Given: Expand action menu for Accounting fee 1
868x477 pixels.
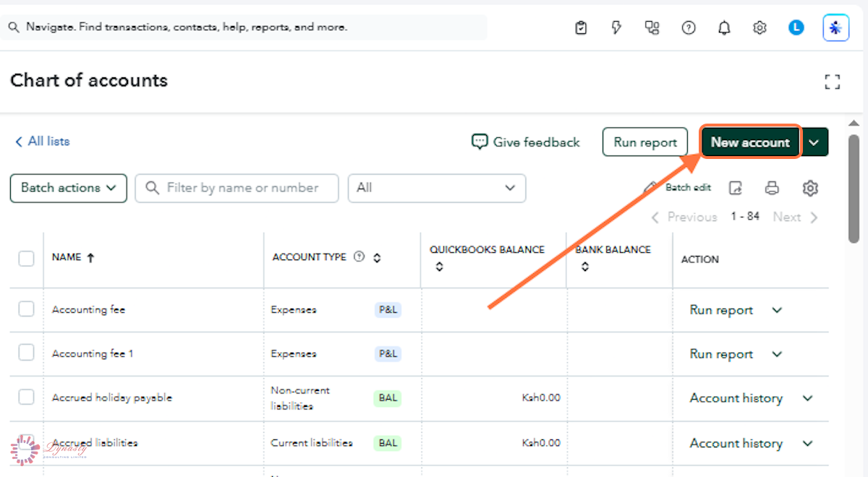Looking at the screenshot, I should point(777,354).
